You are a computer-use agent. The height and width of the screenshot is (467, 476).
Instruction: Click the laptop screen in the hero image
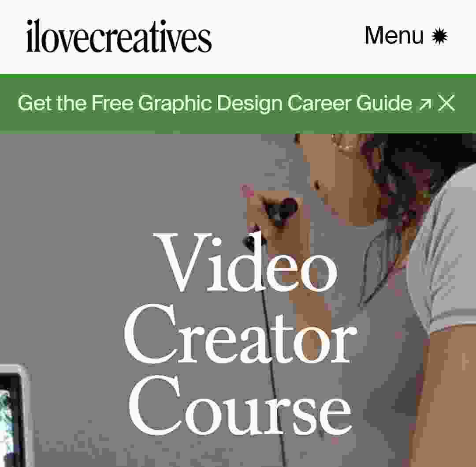(x=9, y=419)
